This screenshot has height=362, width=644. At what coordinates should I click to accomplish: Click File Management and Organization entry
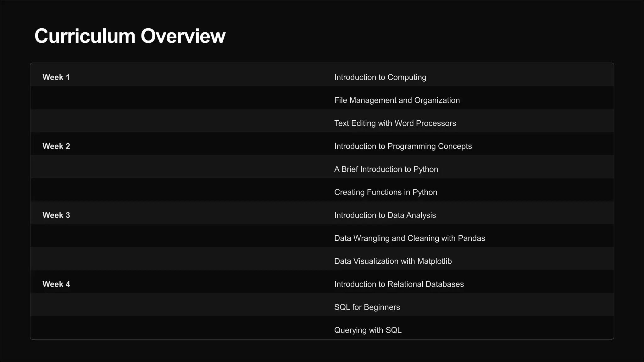(x=397, y=100)
